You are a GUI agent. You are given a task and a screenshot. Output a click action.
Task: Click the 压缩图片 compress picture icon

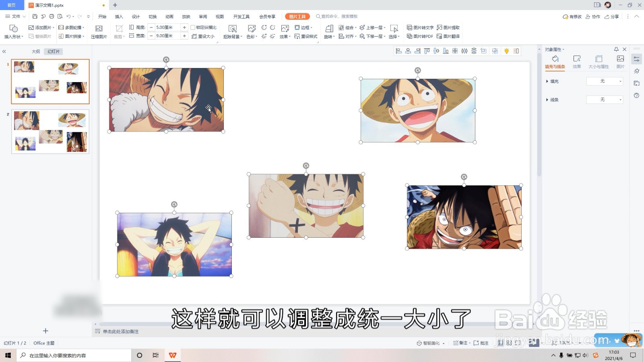tap(99, 29)
